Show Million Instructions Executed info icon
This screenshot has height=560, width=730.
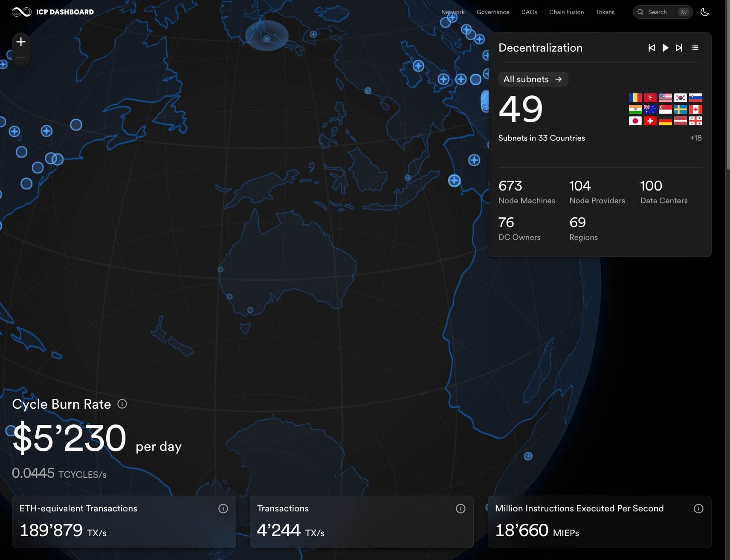pyautogui.click(x=698, y=508)
